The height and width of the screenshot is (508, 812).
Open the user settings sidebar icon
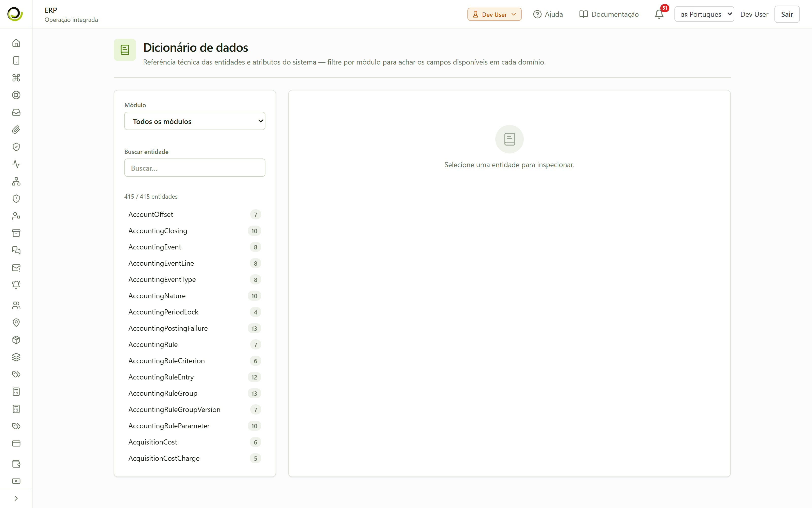[x=16, y=216]
